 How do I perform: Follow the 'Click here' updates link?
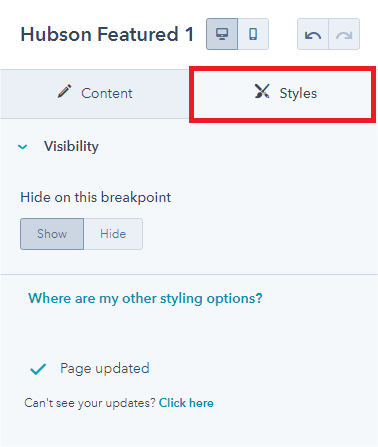tap(186, 403)
